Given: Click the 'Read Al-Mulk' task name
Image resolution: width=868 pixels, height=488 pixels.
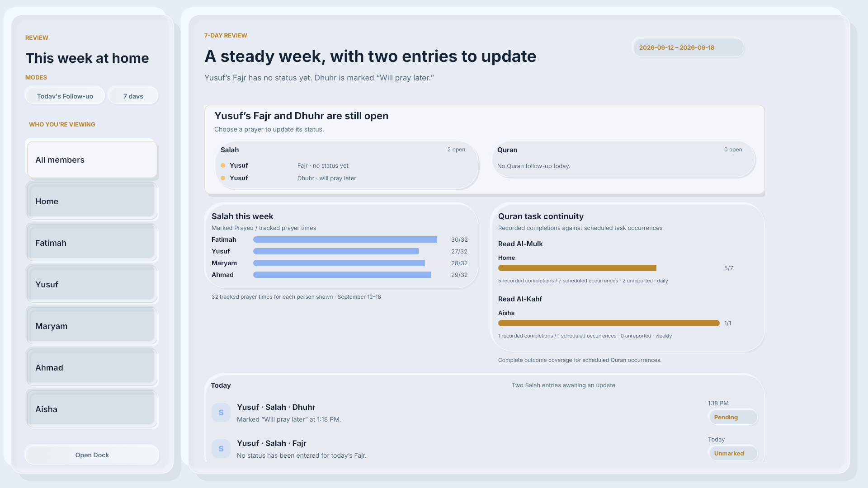Looking at the screenshot, I should (x=520, y=244).
